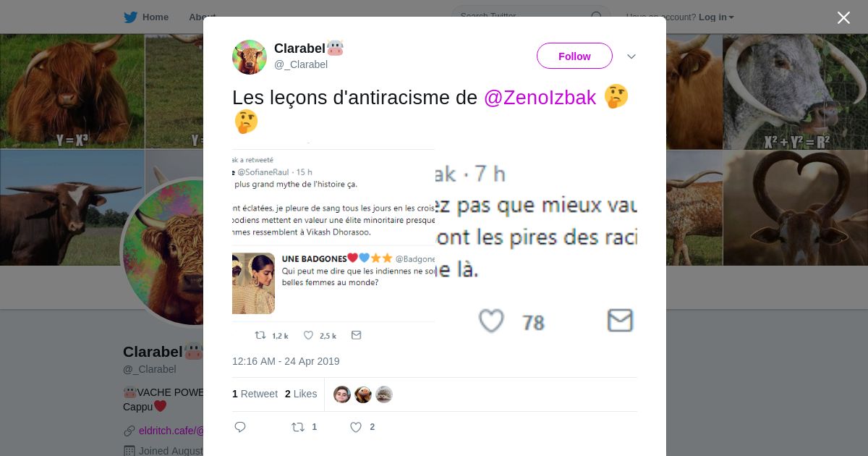Open the first liker's avatar
The height and width of the screenshot is (456, 868).
(x=342, y=394)
